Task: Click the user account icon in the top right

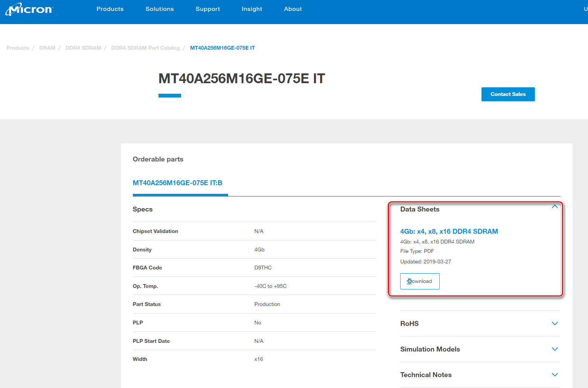Action: [x=585, y=9]
